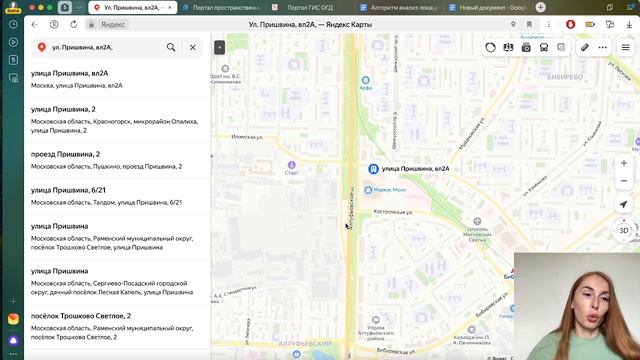Open the orange mail sidebar icon
This screenshot has width=640, height=360.
pos(13,319)
